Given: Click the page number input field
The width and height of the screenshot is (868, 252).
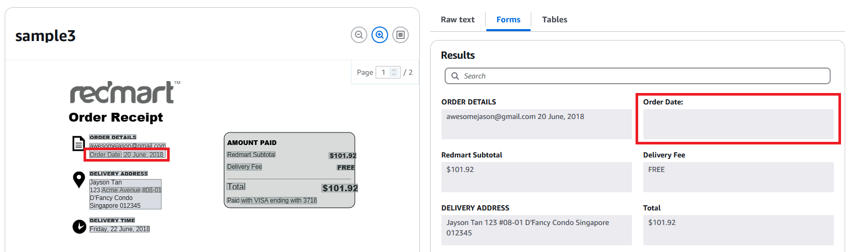Looking at the screenshot, I should pos(388,72).
